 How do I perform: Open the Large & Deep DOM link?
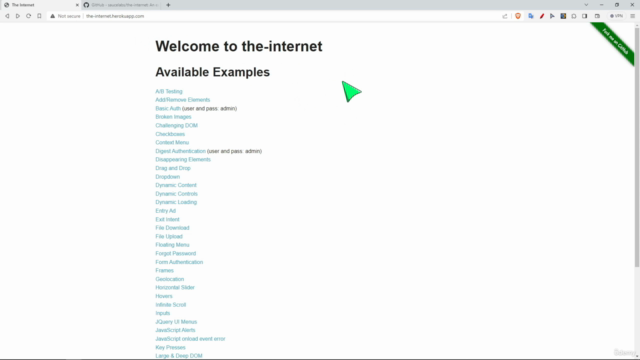179,356
